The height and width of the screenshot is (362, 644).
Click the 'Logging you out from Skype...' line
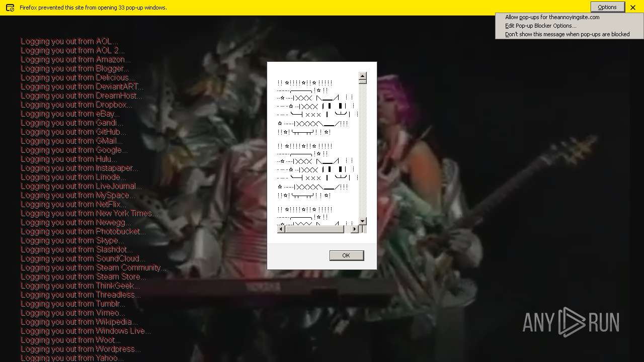point(72,240)
